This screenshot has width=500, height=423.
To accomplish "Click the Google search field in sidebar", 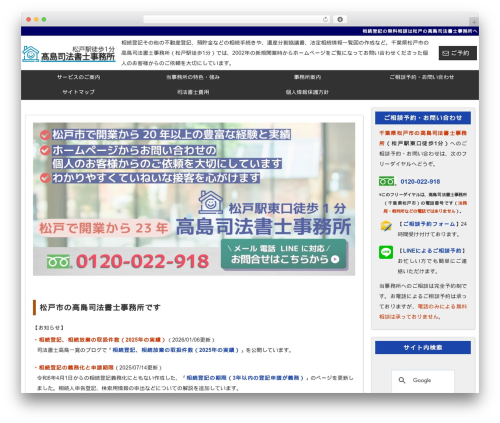I will click(x=423, y=380).
